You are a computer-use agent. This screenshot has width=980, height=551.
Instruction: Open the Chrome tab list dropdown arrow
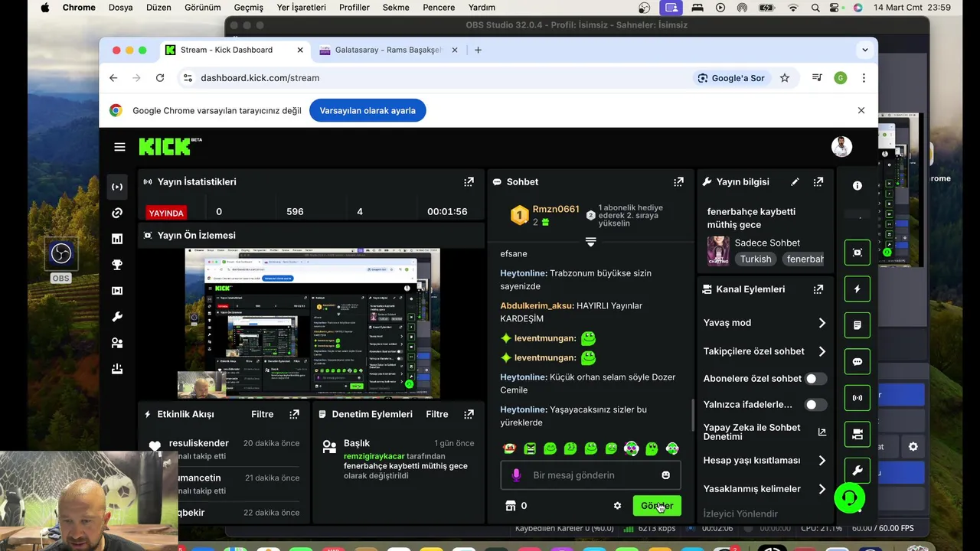click(x=864, y=50)
